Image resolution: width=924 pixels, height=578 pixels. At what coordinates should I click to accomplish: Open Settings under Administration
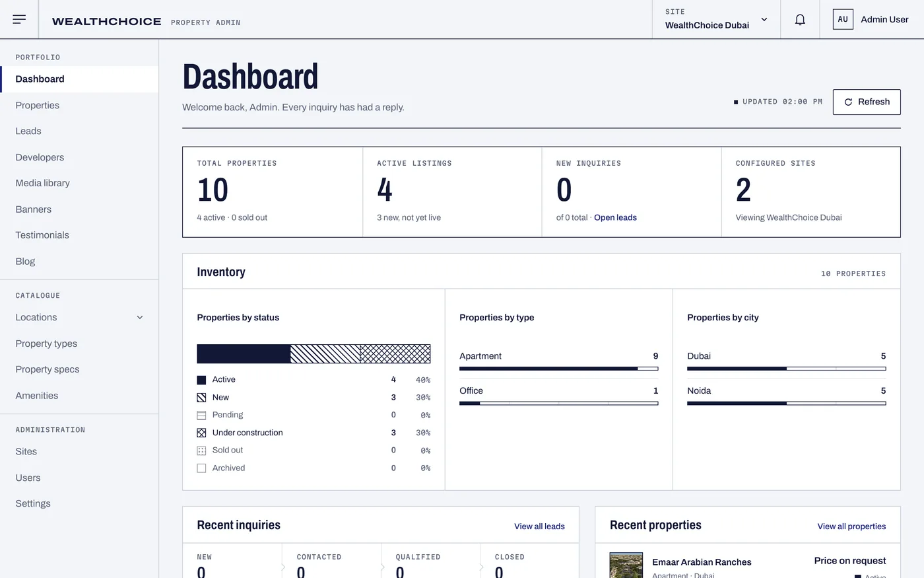coord(79,503)
